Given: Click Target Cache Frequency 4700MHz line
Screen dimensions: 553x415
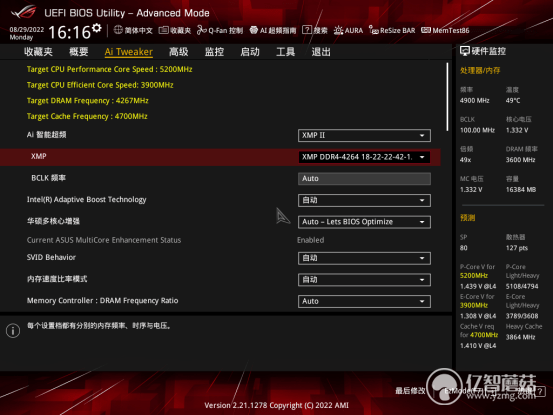Looking at the screenshot, I should point(87,116).
